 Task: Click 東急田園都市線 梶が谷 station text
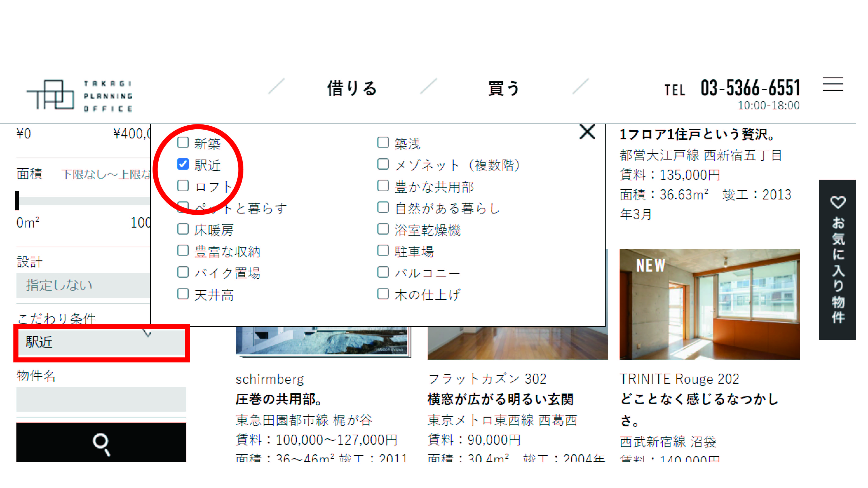[304, 420]
